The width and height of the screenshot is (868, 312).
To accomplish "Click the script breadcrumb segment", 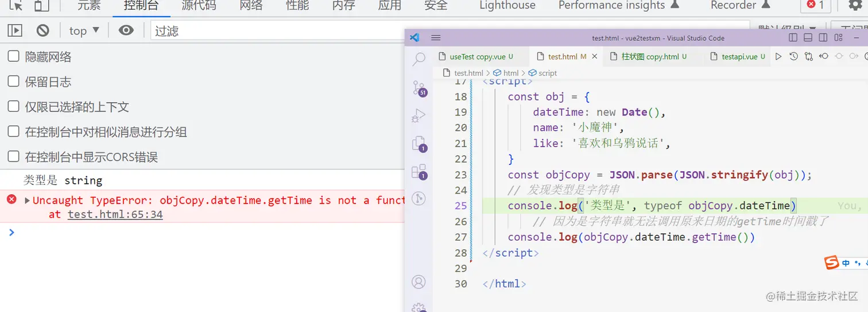I will (542, 73).
